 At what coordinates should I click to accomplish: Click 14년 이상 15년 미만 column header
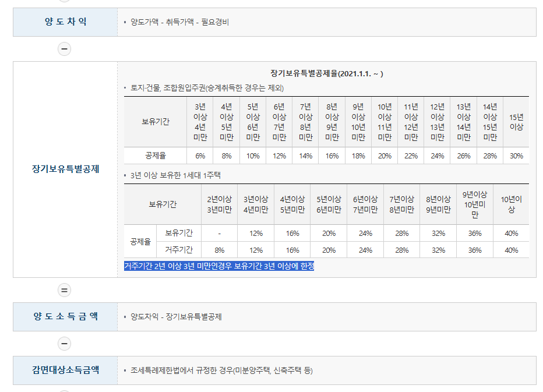pyautogui.click(x=490, y=122)
